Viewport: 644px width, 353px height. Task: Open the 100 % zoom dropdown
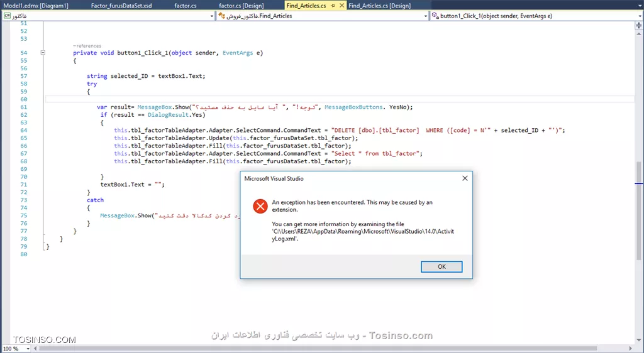28,349
